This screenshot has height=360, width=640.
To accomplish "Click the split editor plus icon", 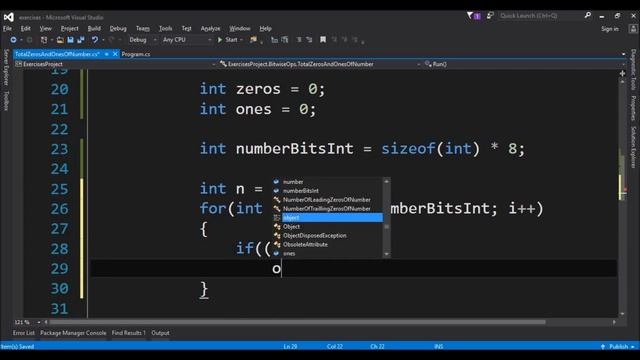I will coord(622,73).
